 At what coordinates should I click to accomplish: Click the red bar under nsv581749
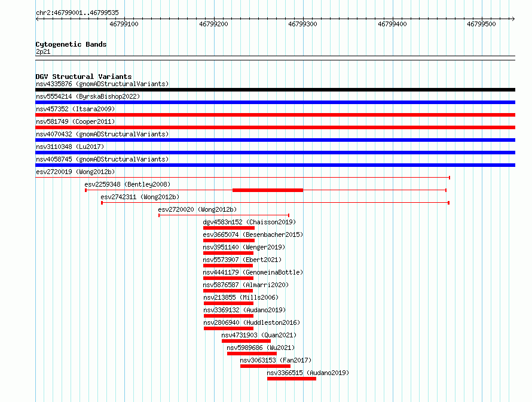click(x=275, y=127)
